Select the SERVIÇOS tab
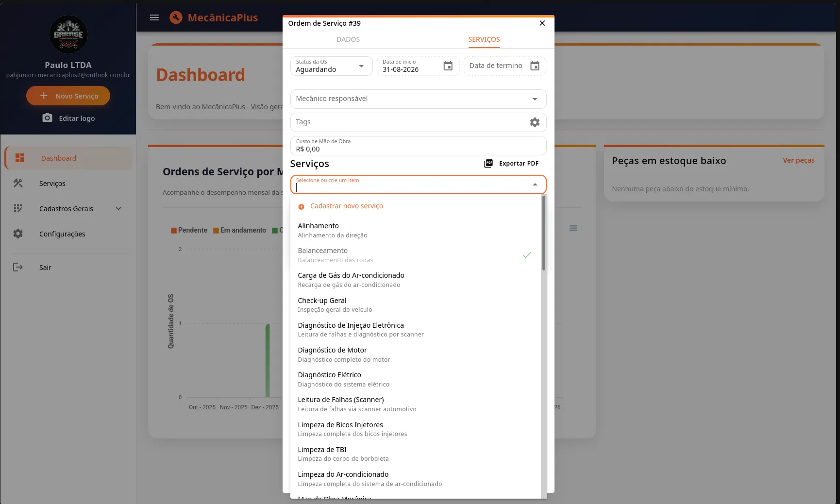Image resolution: width=840 pixels, height=504 pixels. [x=484, y=39]
